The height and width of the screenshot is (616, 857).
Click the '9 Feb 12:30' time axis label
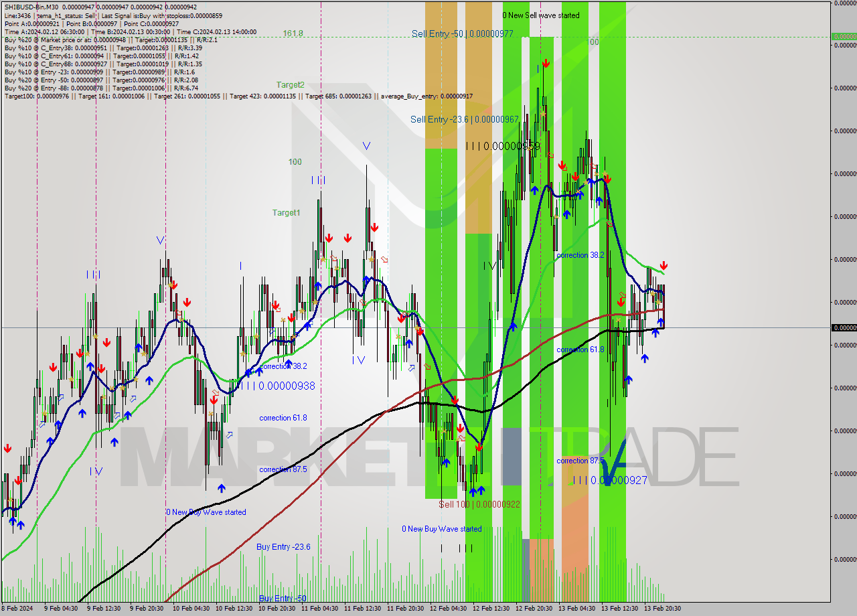(103, 609)
